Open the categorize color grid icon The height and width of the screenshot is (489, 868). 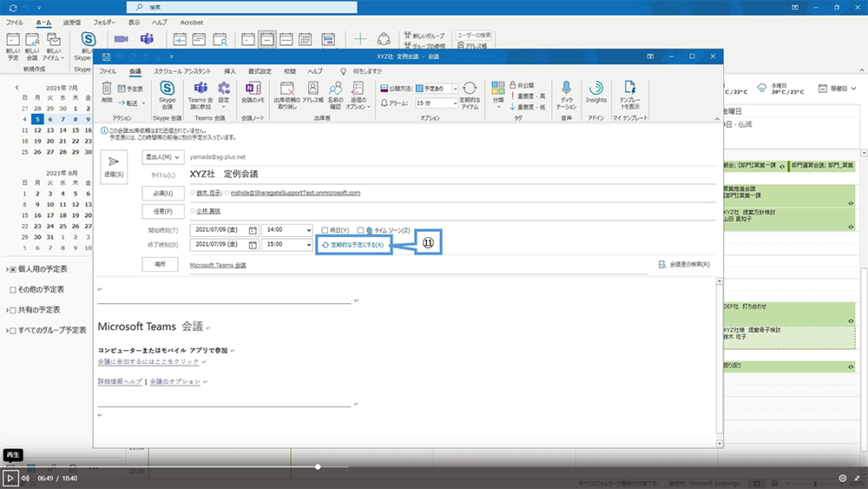point(498,88)
